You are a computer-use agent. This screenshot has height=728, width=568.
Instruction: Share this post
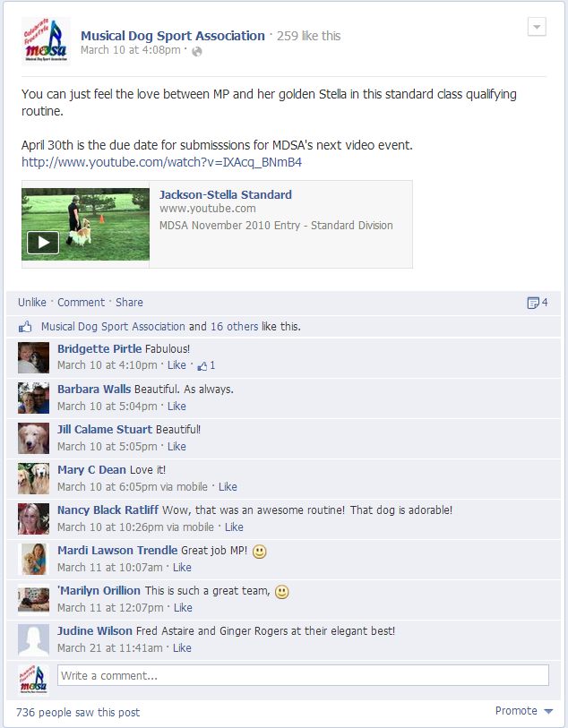point(129,303)
